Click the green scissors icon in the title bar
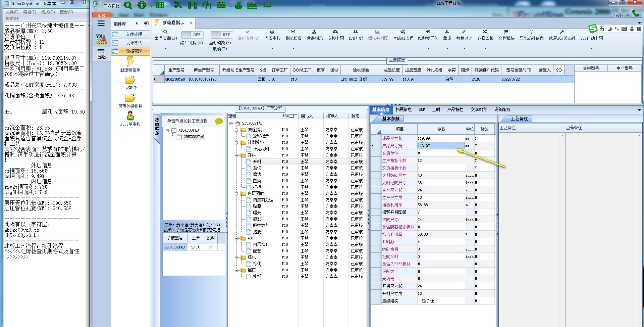This screenshot has height=327, width=644. 178,5
